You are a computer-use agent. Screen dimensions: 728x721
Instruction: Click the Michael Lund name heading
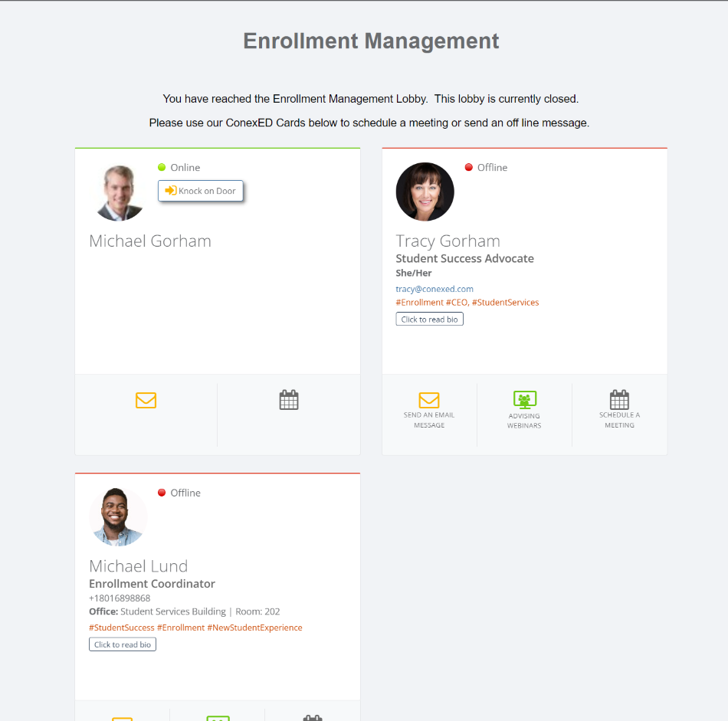pos(139,566)
